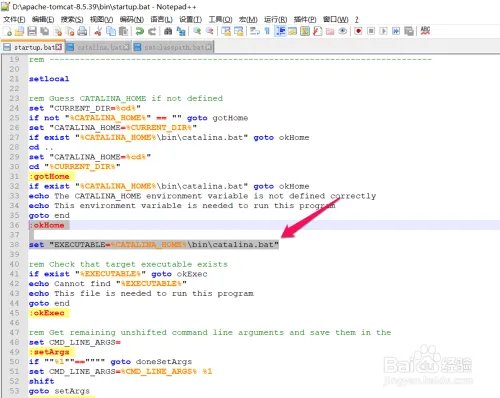Open the Document Map panel icon

305,31
